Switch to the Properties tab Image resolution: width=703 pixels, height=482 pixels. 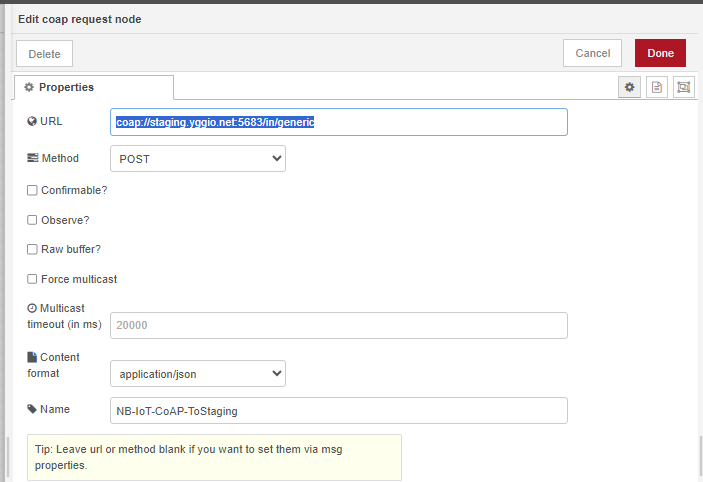pos(94,87)
